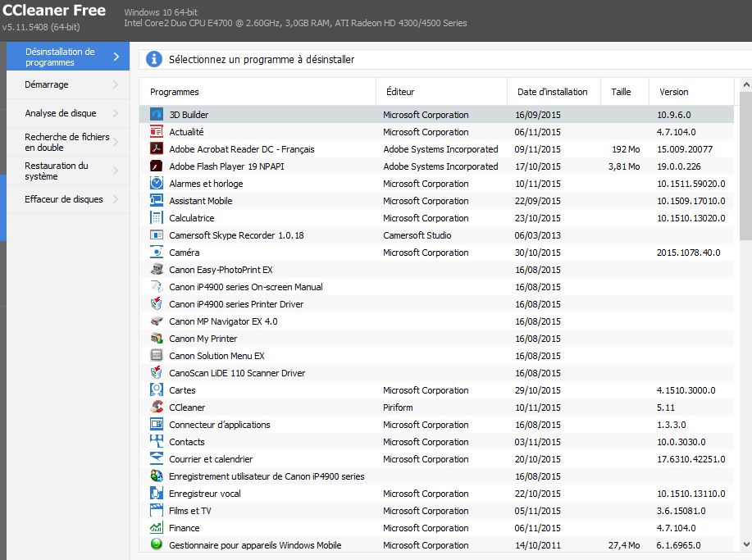
Task: Select the Canon Easy-PhotoPrint EX icon
Action: 157,270
